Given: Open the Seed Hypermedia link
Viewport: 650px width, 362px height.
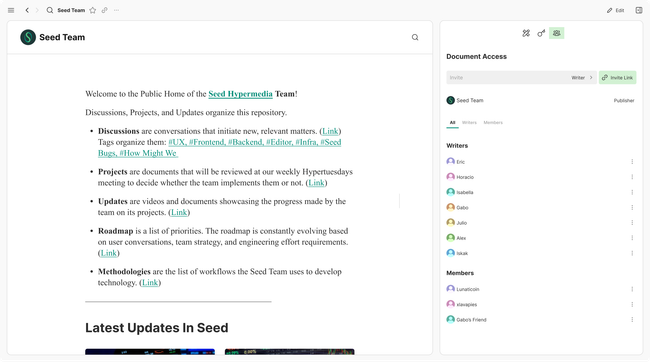Looking at the screenshot, I should coord(240,94).
